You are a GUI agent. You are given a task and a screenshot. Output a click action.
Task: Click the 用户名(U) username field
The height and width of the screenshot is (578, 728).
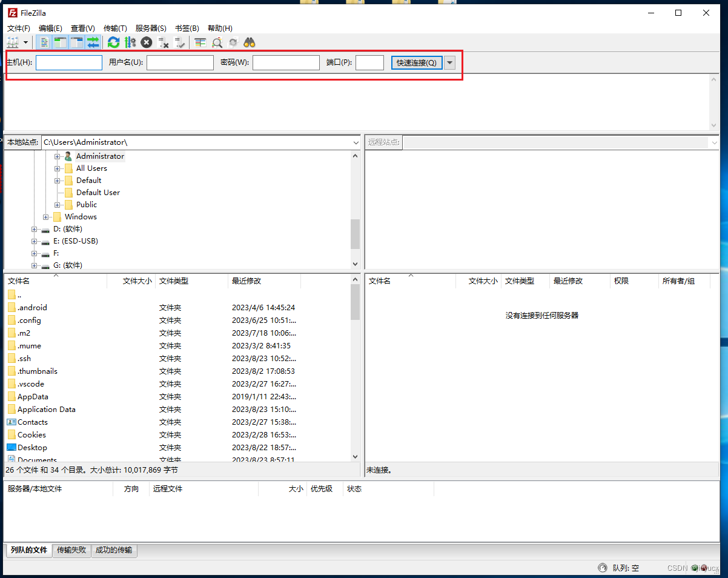click(180, 62)
